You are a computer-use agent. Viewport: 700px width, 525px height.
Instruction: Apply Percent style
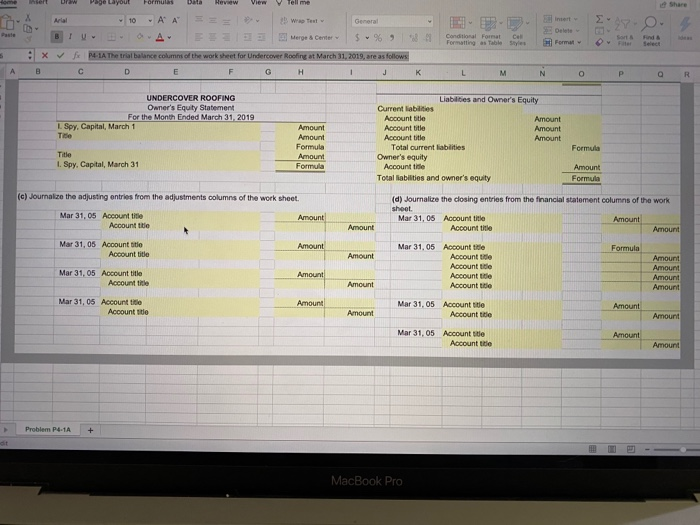pos(378,38)
